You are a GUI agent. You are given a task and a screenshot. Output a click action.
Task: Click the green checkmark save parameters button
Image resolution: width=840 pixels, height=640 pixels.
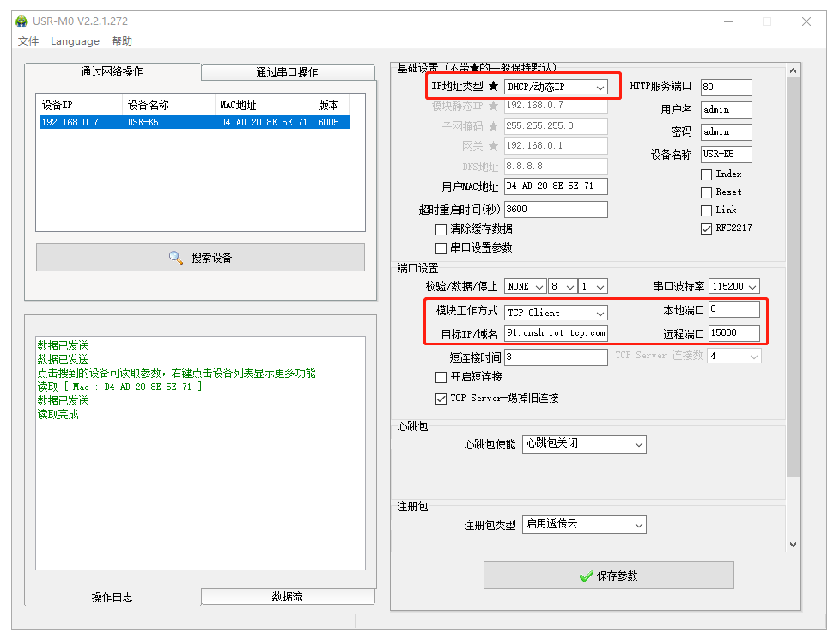[608, 576]
